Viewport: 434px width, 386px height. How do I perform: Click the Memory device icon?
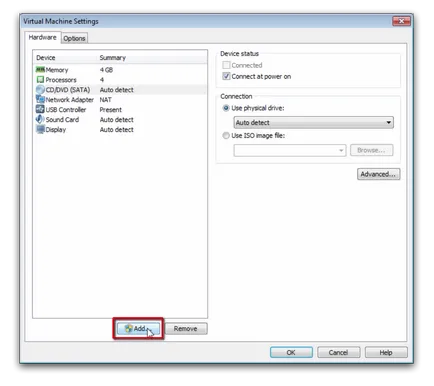(x=40, y=70)
